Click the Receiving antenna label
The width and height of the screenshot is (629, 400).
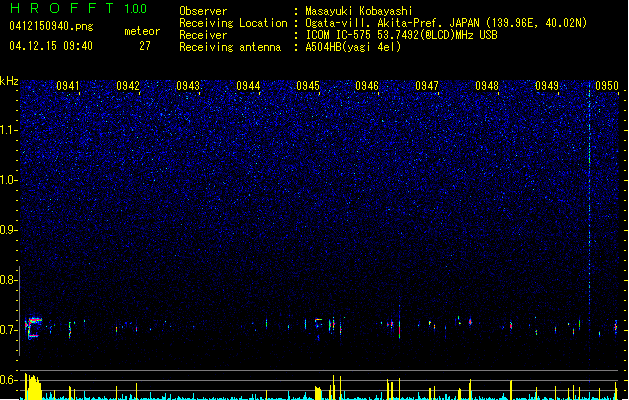pos(230,47)
